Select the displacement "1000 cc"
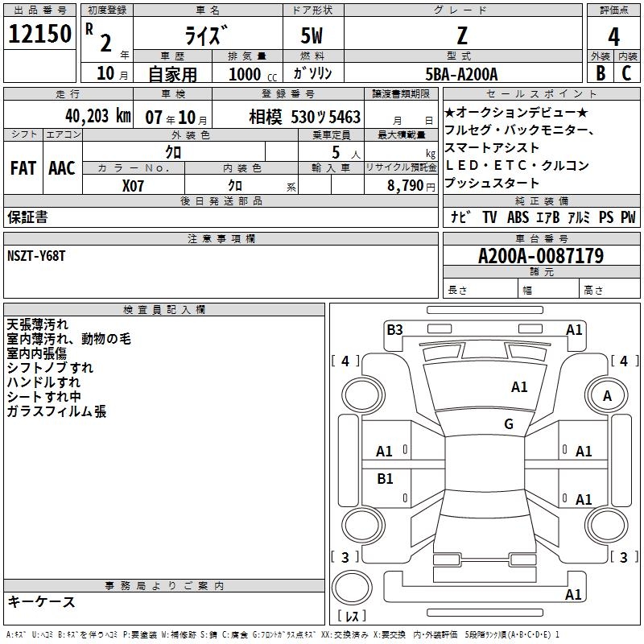This screenshot has height=644, width=644. [253, 74]
